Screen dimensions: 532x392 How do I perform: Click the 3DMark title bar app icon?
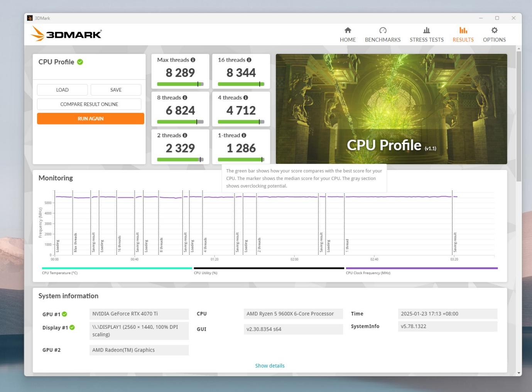(x=30, y=18)
